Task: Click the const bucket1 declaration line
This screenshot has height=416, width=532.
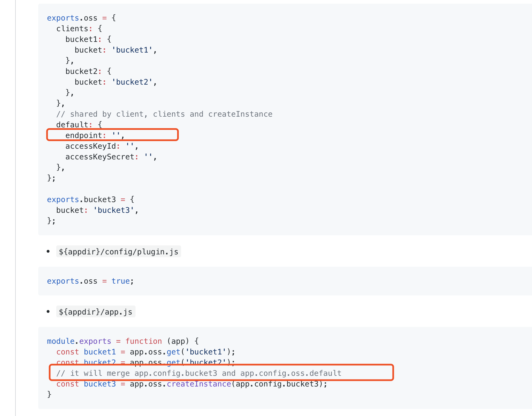Action: pos(146,352)
